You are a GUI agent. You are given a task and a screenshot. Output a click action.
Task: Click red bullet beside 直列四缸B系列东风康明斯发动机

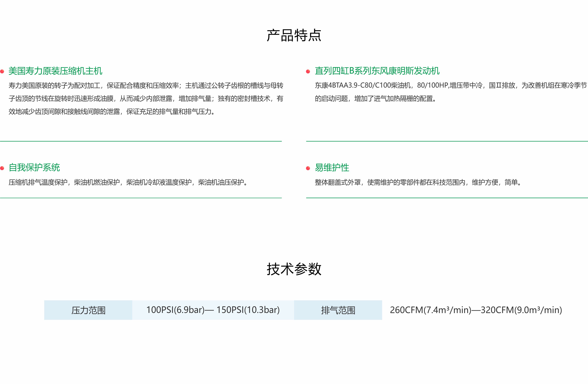click(308, 71)
